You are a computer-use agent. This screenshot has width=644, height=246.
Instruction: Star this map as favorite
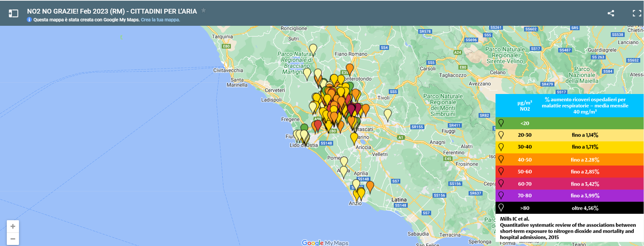[x=204, y=10]
